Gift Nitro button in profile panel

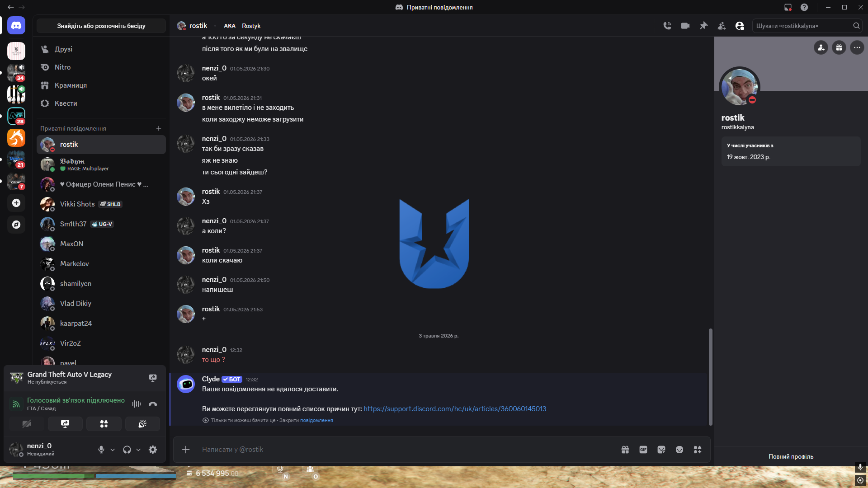(x=839, y=47)
